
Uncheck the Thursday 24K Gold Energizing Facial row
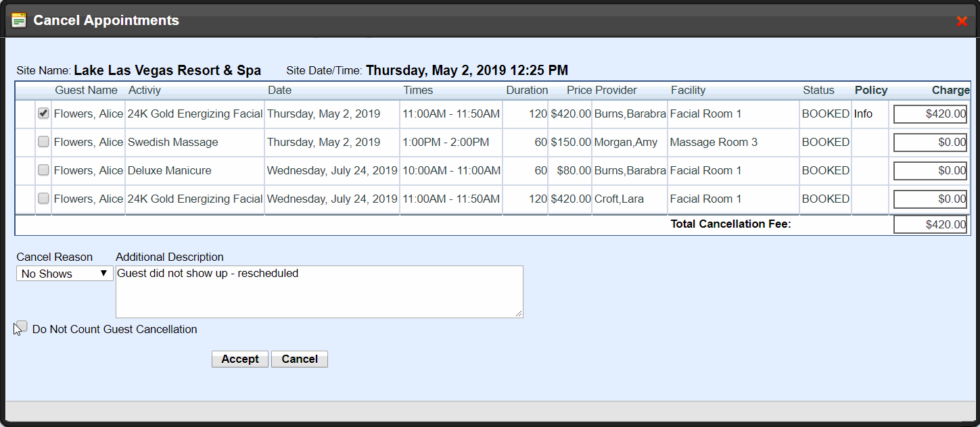[43, 114]
